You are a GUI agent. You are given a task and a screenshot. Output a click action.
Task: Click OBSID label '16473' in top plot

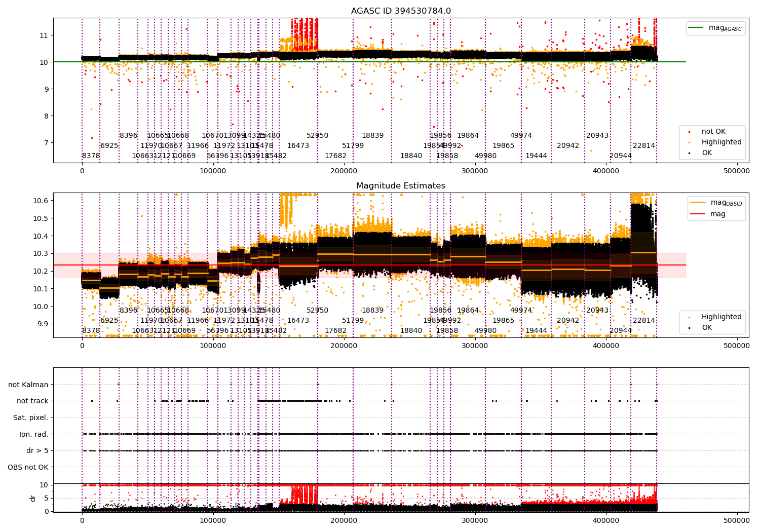point(298,146)
